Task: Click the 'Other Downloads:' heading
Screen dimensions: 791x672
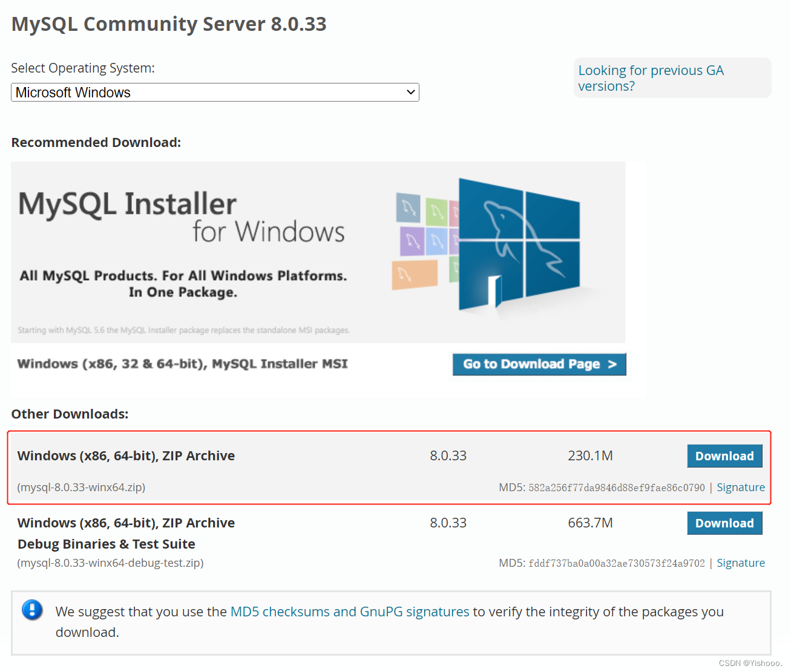Action: (x=70, y=414)
